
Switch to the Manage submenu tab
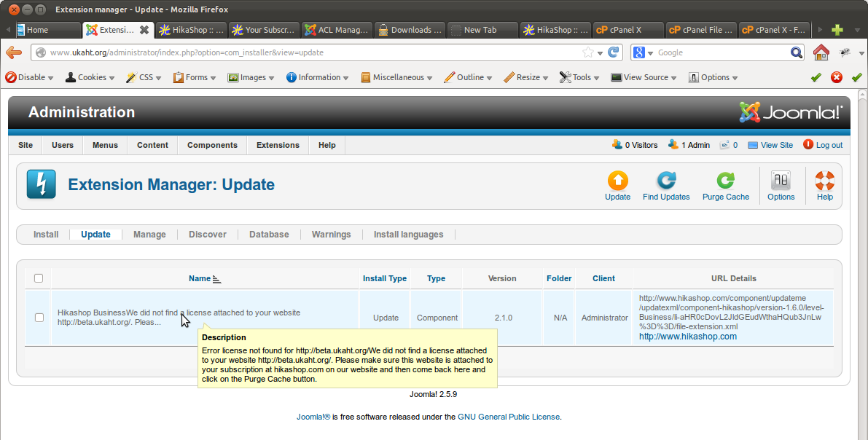point(149,235)
